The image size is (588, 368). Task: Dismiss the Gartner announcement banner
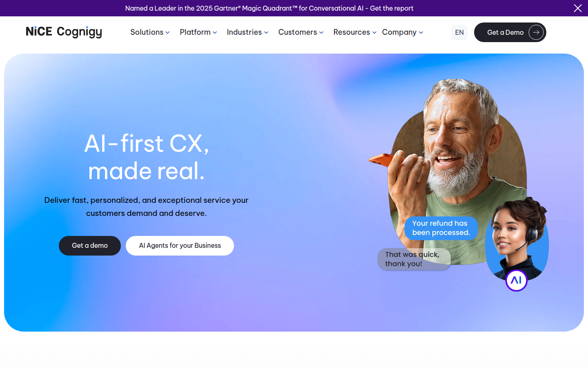point(578,8)
